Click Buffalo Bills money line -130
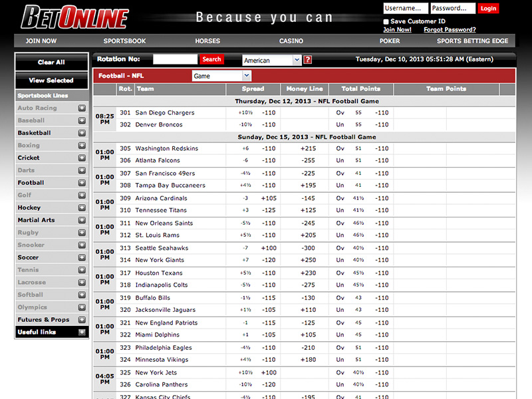This screenshot has height=399, width=532. coord(309,298)
